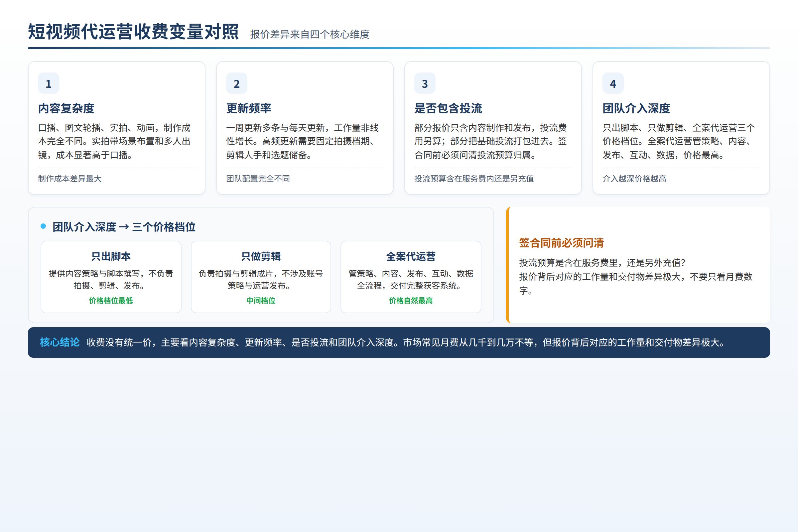Click the description 负责拍摄与剪辑成片
The width and height of the screenshot is (798, 532).
261,280
